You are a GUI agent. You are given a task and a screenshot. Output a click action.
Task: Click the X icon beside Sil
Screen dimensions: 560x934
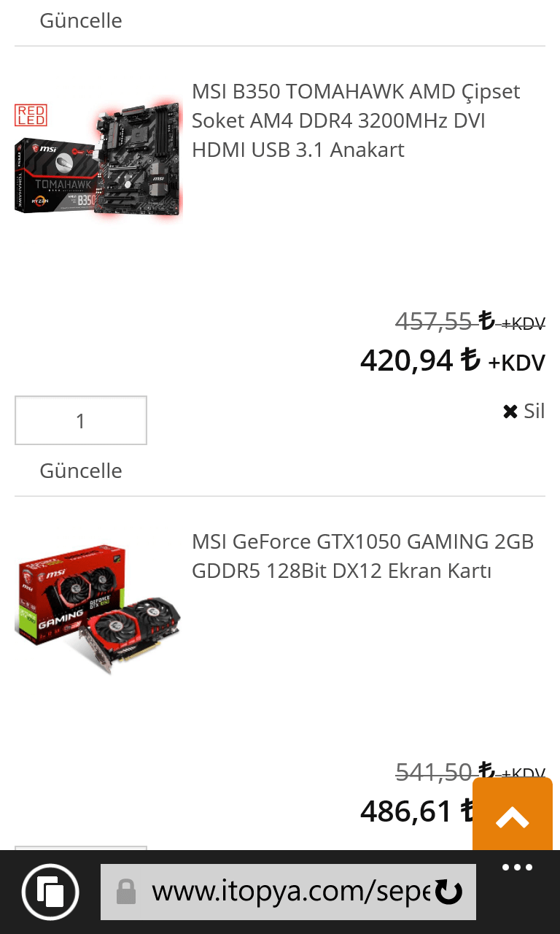click(510, 412)
